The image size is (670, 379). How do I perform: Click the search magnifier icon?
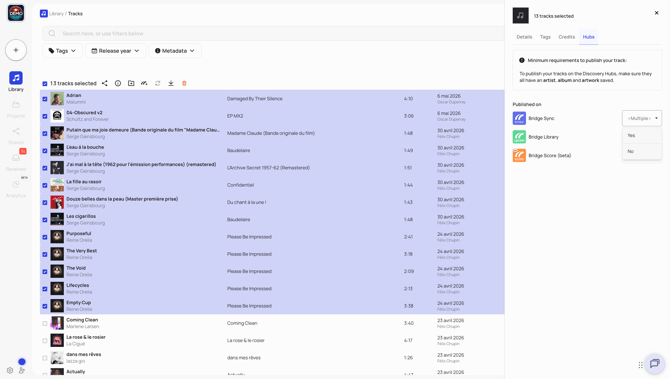point(52,33)
